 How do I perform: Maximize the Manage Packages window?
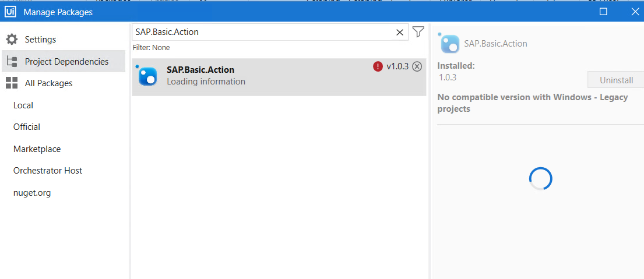603,12
